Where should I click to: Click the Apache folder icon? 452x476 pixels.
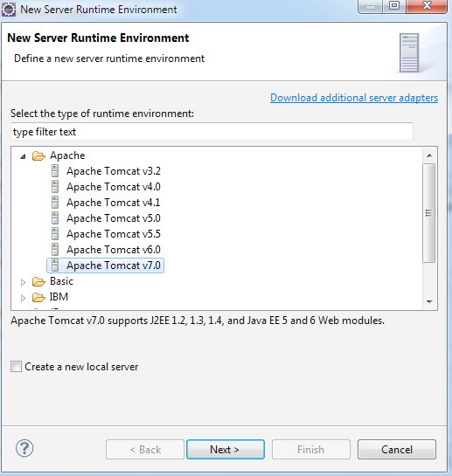tap(38, 156)
